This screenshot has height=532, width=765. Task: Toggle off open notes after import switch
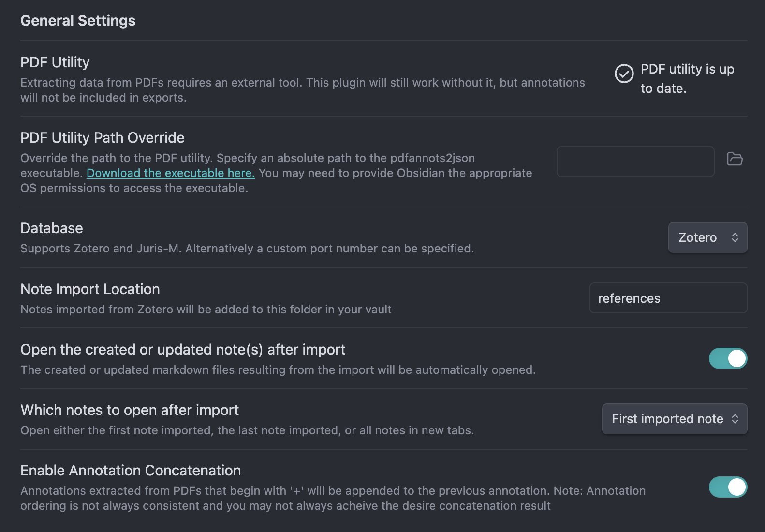(728, 358)
